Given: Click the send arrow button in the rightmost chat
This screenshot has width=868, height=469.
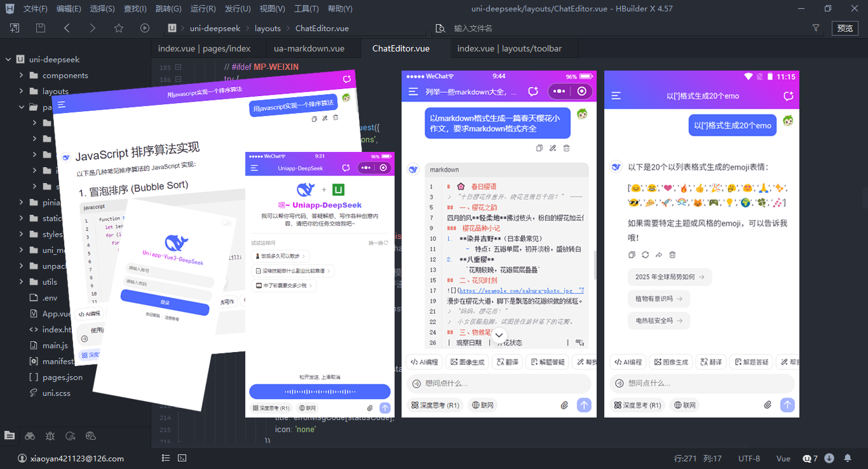Looking at the screenshot, I should coord(787,405).
